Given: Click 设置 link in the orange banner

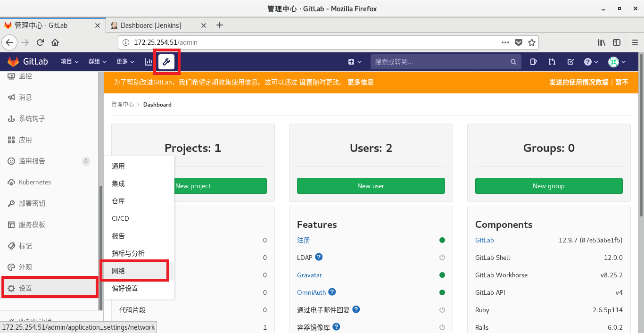Looking at the screenshot, I should point(306,82).
